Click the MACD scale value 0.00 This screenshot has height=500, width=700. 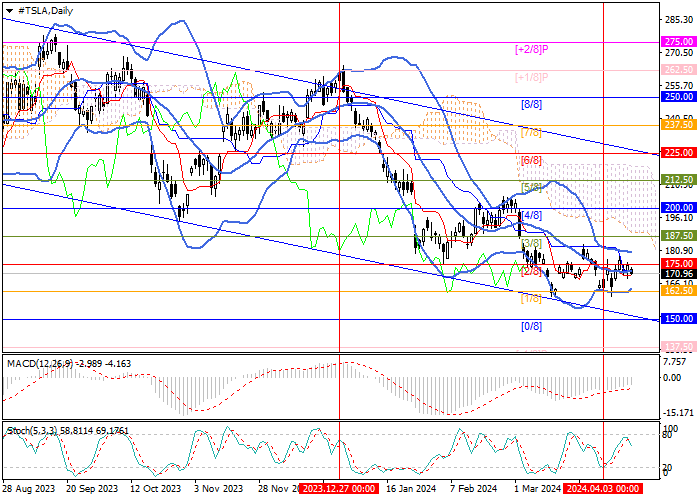pos(672,378)
